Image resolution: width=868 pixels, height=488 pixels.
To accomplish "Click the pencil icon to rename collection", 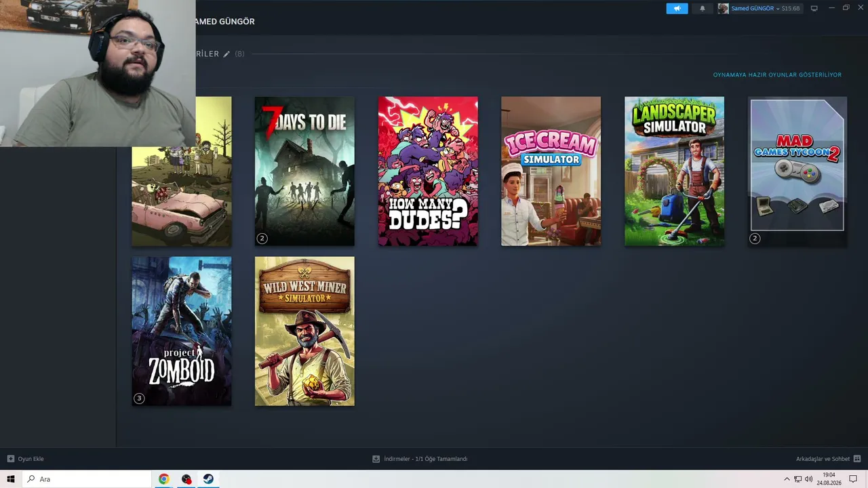I will click(x=226, y=54).
